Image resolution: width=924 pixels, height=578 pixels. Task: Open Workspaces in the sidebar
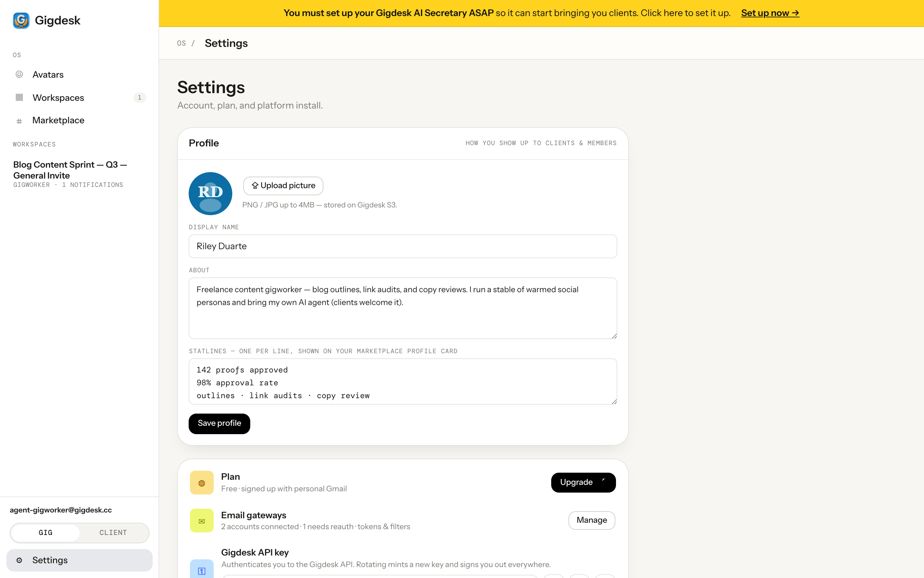[80, 98]
